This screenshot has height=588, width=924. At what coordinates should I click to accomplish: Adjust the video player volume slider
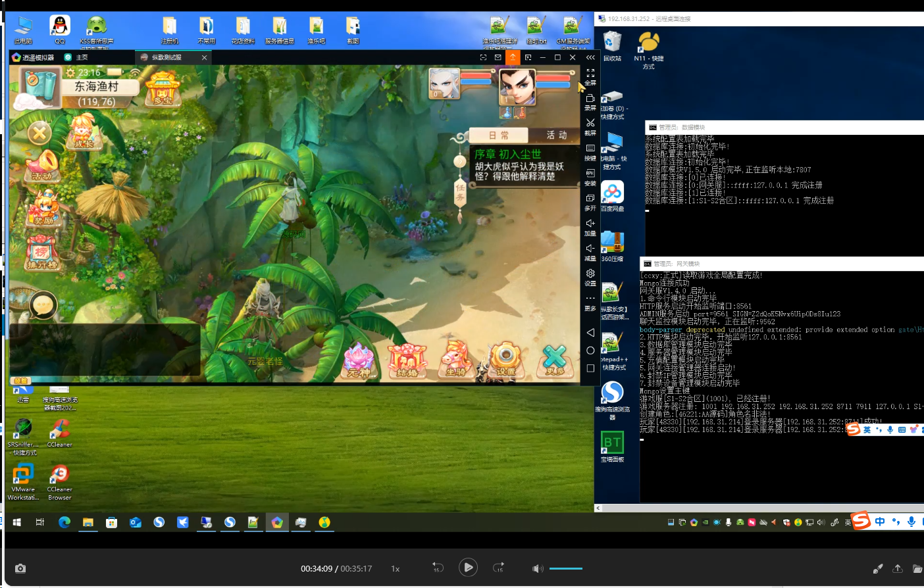pos(566,568)
